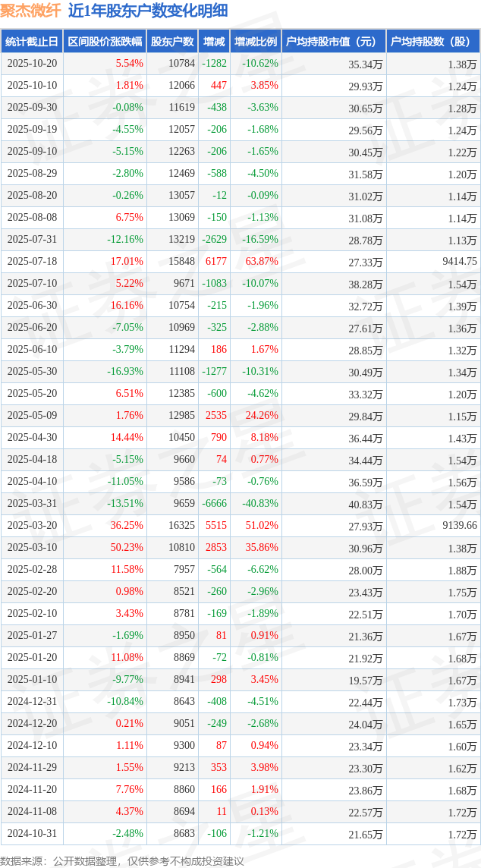This screenshot has width=481, height=868.
Task: Click the 区间股价涨跌幅 column header
Action: point(104,42)
